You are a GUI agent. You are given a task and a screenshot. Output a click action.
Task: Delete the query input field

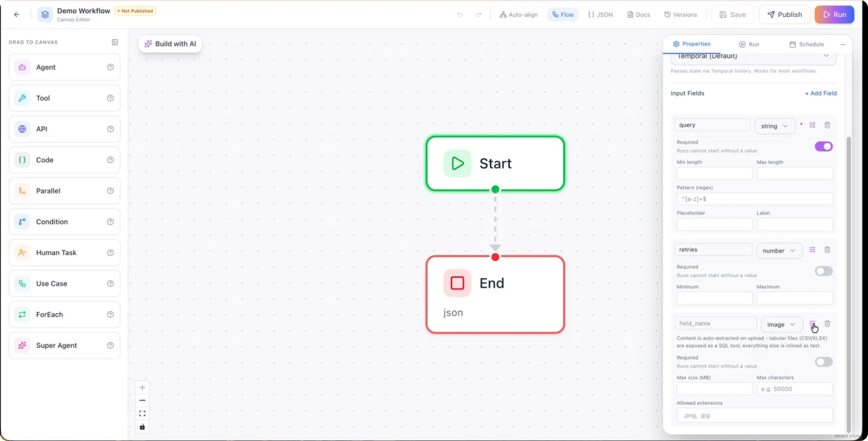pos(827,125)
